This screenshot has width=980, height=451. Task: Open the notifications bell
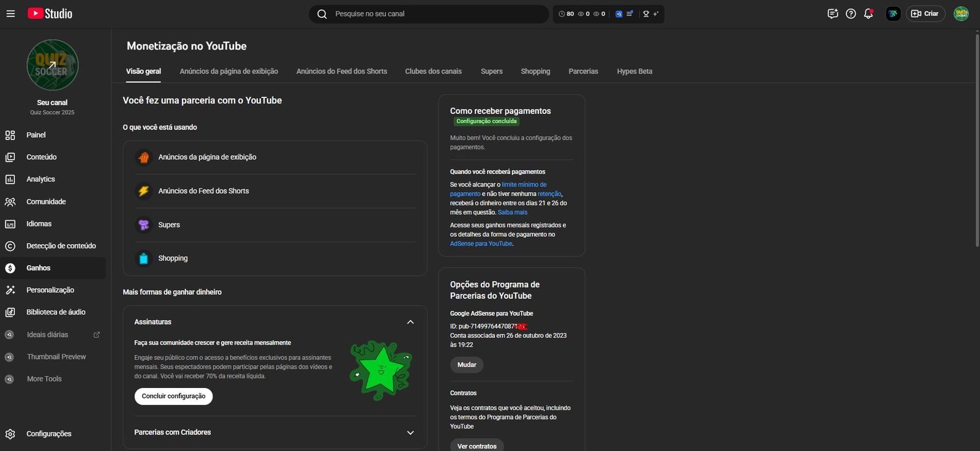868,13
